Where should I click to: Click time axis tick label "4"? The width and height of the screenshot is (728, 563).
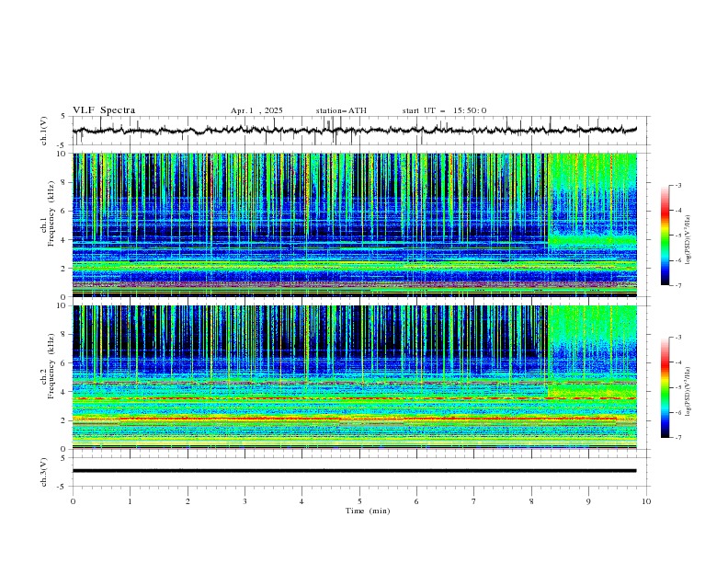tap(301, 501)
